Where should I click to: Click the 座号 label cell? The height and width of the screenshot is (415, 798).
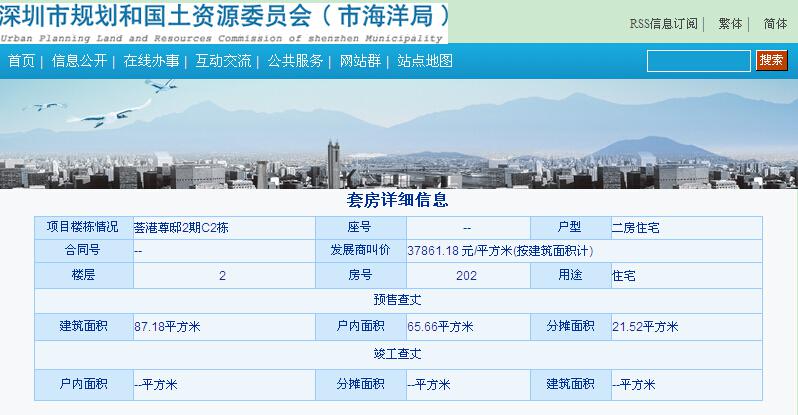360,227
